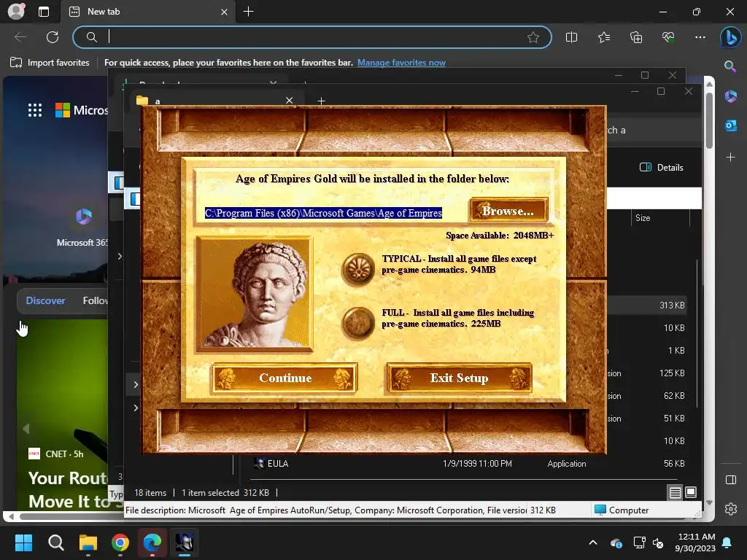
Task: Select the TYPICAL install option
Action: pos(357,269)
